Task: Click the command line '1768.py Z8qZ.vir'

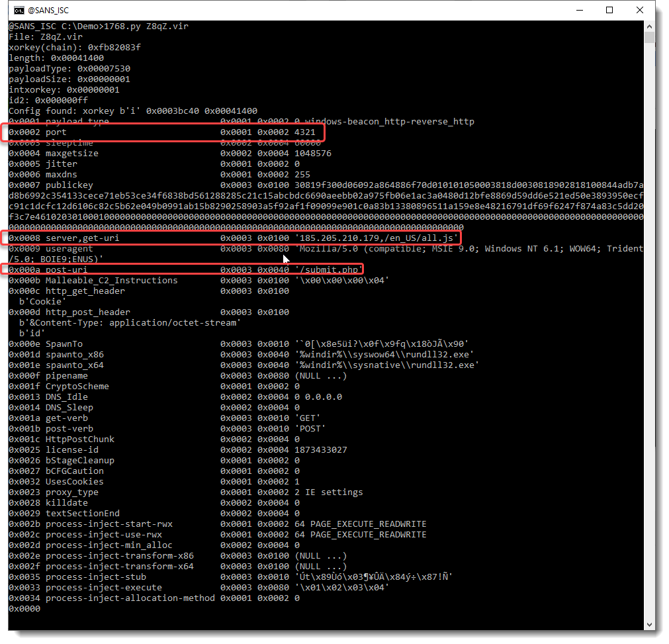Action: point(146,26)
